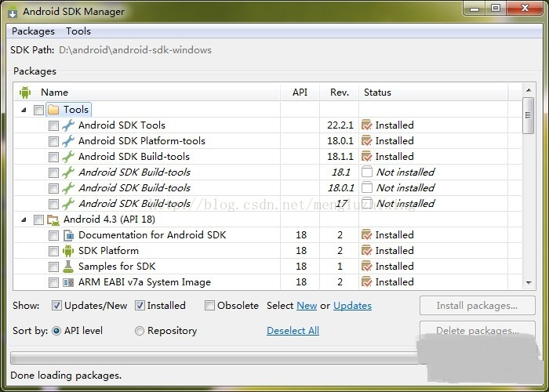Click the SDK Path text D:\android\android-sdk-windows

(135, 50)
